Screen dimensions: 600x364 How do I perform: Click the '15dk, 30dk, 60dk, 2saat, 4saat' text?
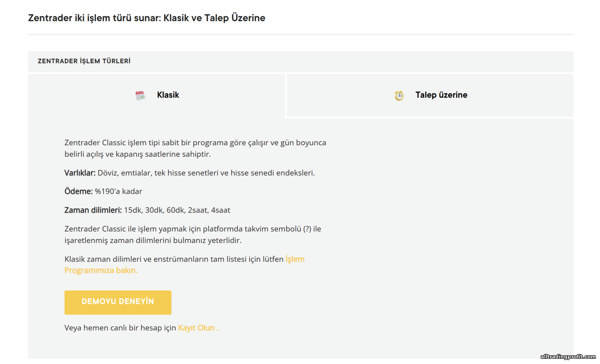(177, 210)
